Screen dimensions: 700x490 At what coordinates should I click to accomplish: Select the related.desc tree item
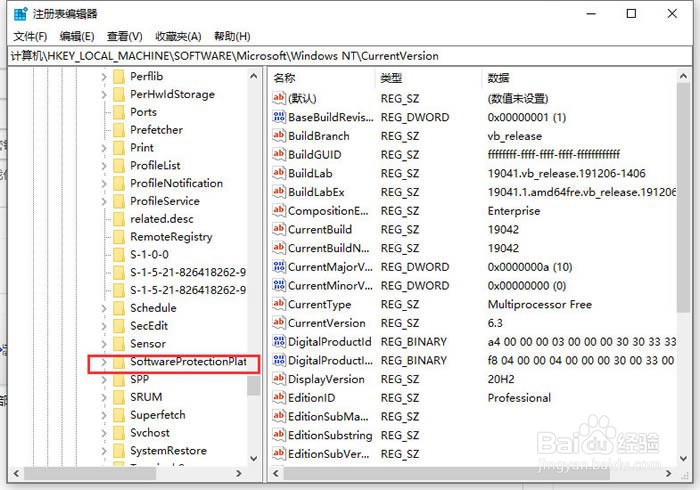coord(162,219)
